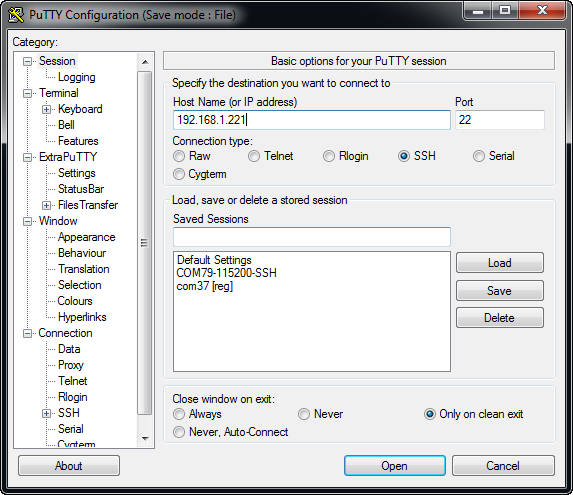Click the Open button to connect

(x=395, y=465)
